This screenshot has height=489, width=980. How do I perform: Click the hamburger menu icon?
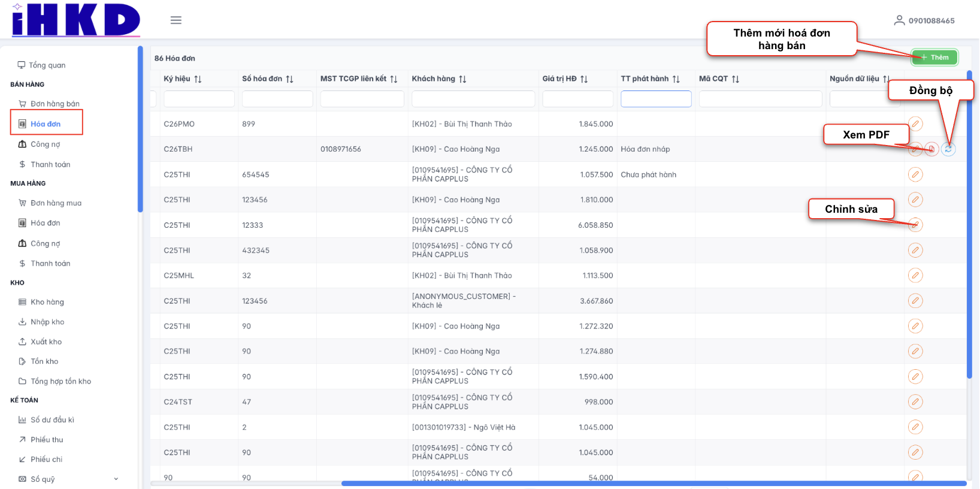[x=176, y=20]
